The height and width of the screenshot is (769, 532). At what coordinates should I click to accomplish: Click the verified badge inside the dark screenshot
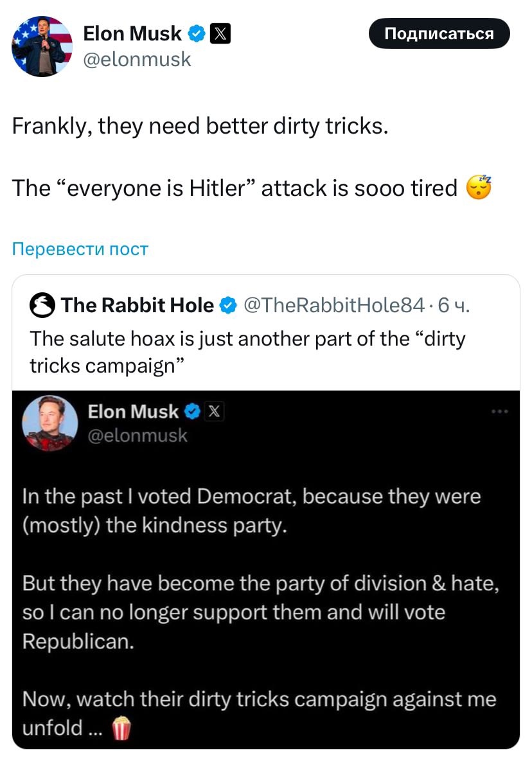point(192,412)
